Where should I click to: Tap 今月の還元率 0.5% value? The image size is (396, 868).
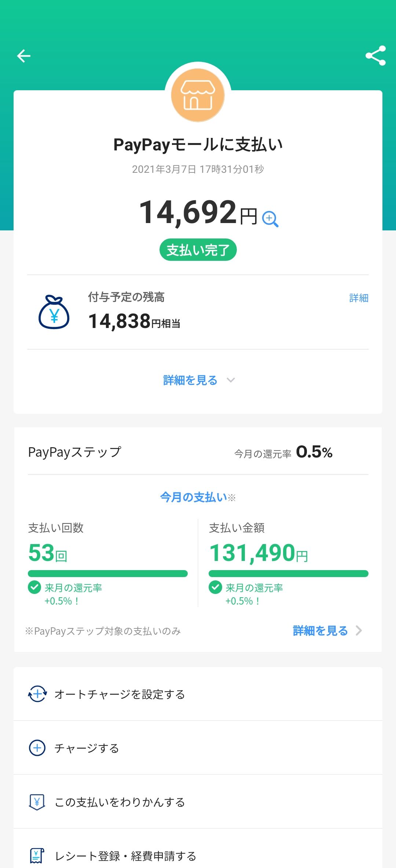283,452
